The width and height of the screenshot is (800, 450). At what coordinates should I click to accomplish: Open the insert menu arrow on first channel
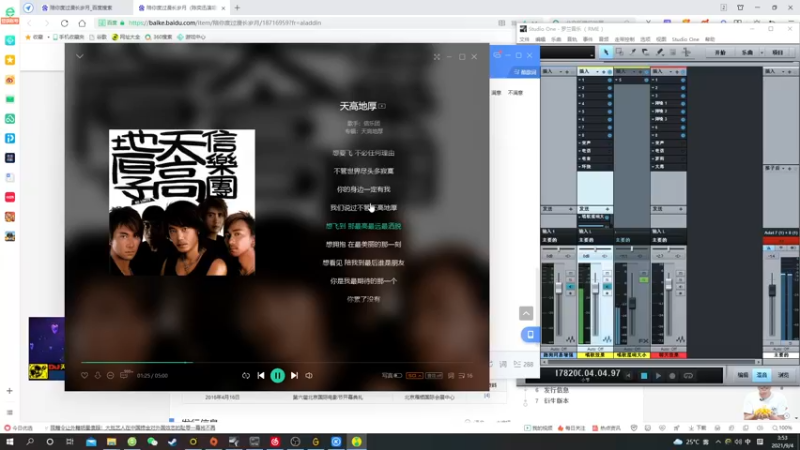(x=561, y=71)
